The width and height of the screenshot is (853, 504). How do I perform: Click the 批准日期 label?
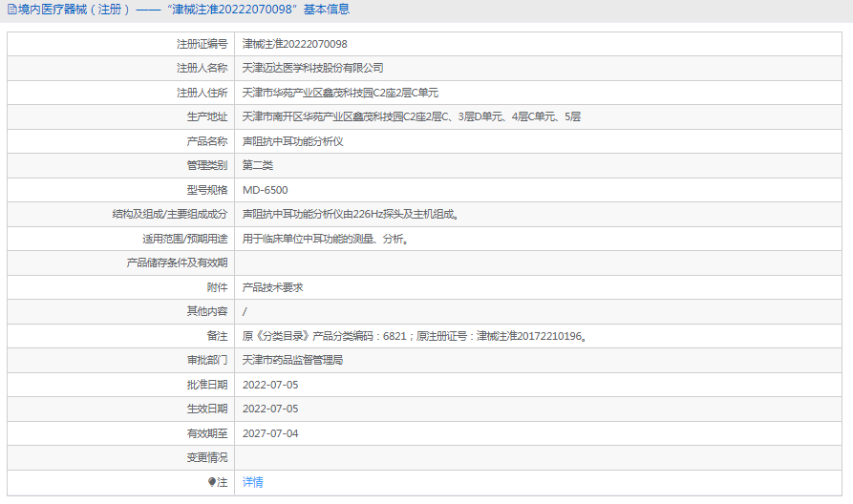[x=206, y=385]
